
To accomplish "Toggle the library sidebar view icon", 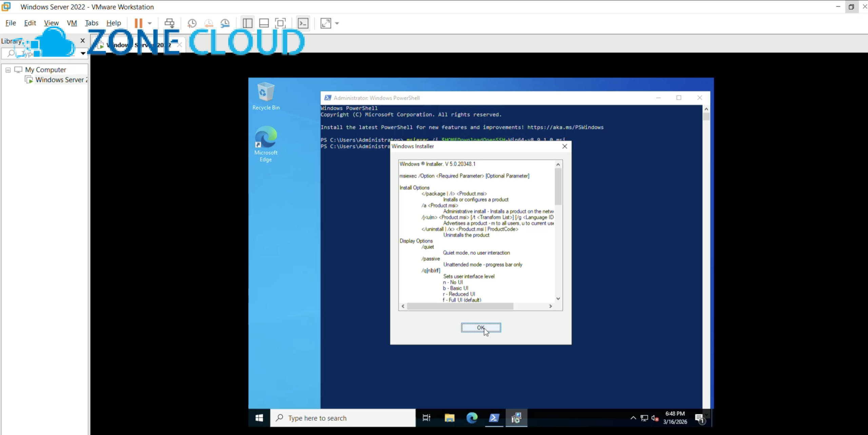I will (248, 23).
